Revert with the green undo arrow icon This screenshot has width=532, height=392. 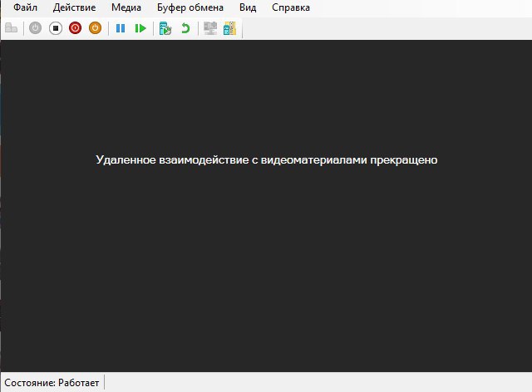pos(185,28)
